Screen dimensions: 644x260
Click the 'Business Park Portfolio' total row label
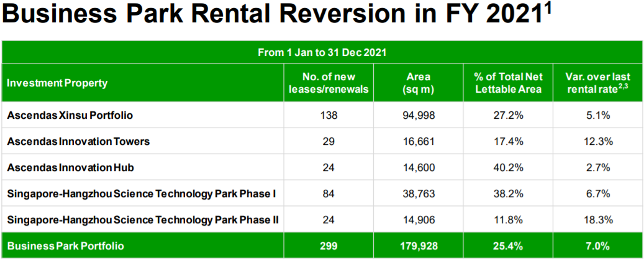(66, 246)
